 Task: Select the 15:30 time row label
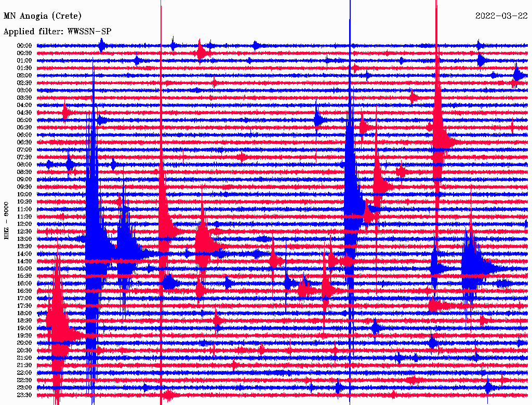(24, 276)
